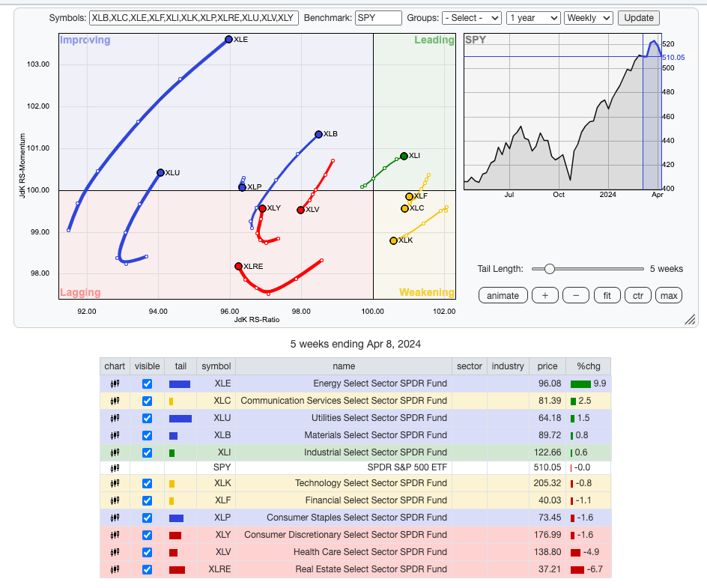Sort table by name column header
Viewport: 707px width, 588px height.
point(344,366)
